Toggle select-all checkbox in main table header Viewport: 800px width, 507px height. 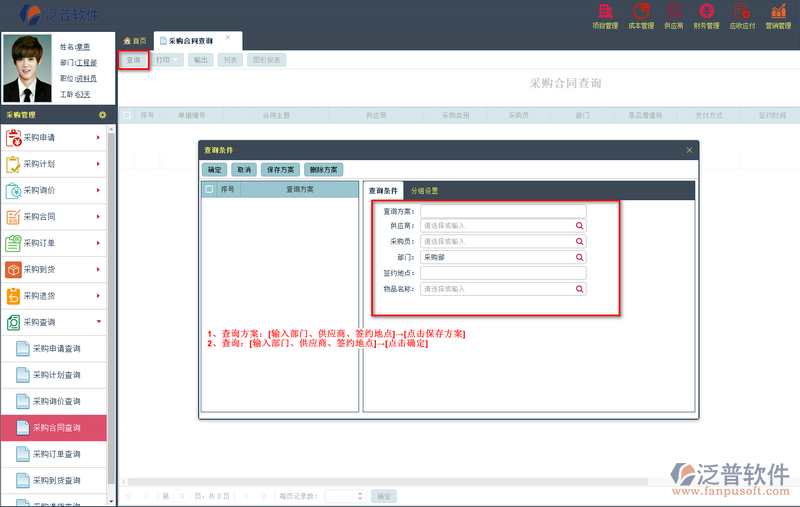(x=127, y=115)
